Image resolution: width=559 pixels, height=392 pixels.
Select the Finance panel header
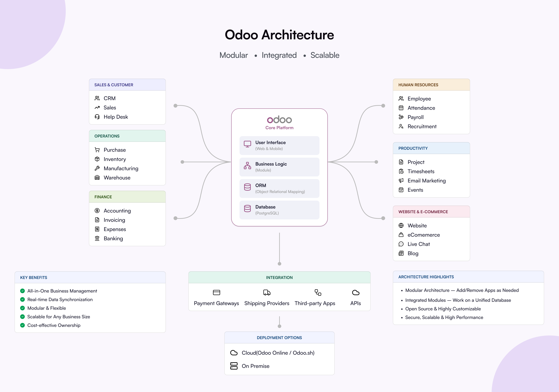(x=127, y=197)
